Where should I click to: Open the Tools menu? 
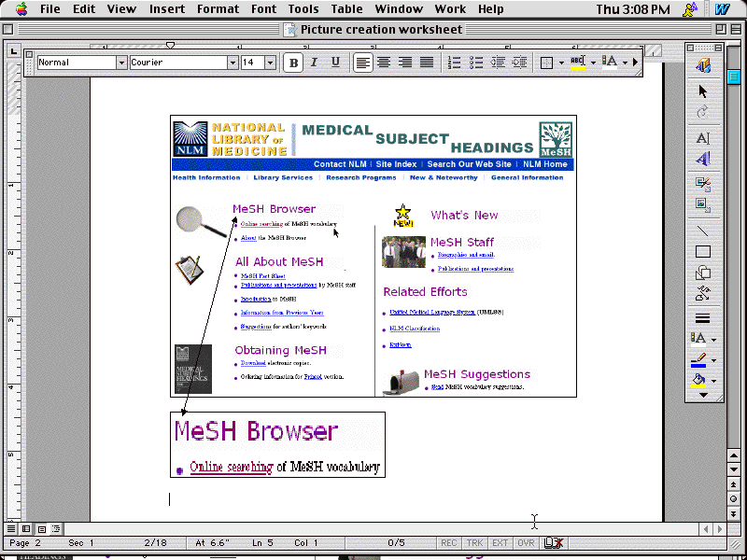pos(303,9)
